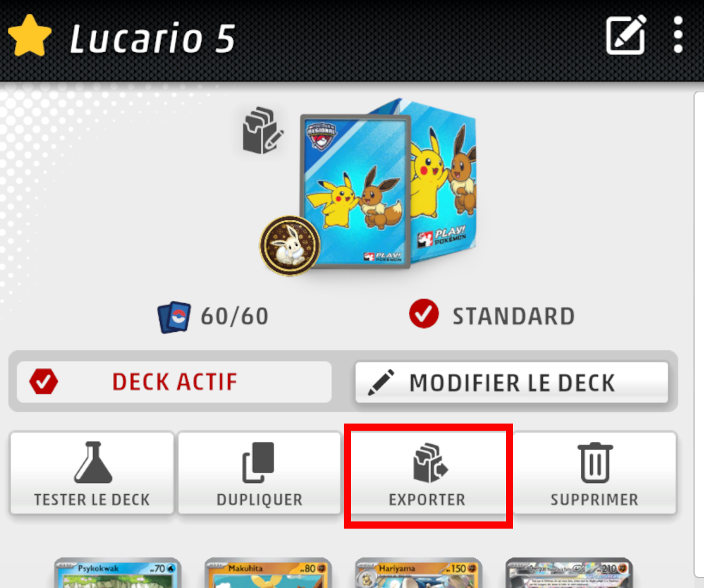The image size is (704, 588).
Task: Open the Makuhita card
Action: pyautogui.click(x=268, y=573)
